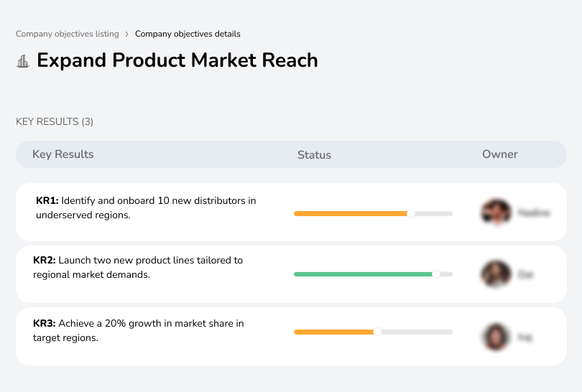Click the blurred owner name in KR1 row
The height and width of the screenshot is (392, 582).
click(x=534, y=213)
